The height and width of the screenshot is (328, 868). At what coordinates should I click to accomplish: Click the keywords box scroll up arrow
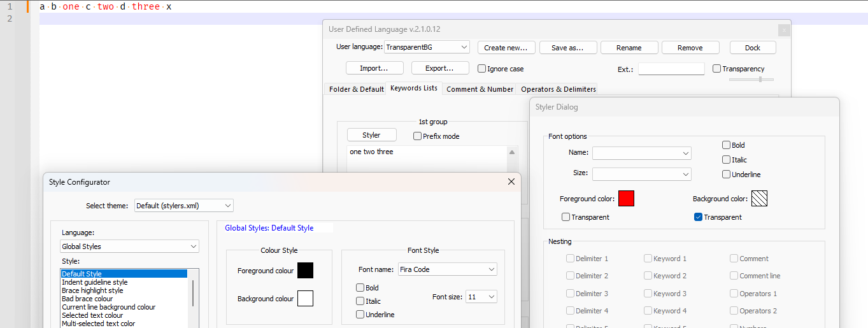511,152
